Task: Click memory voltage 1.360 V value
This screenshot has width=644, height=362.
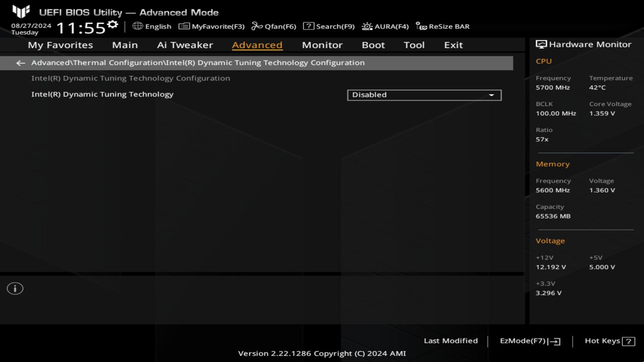Action: click(602, 191)
